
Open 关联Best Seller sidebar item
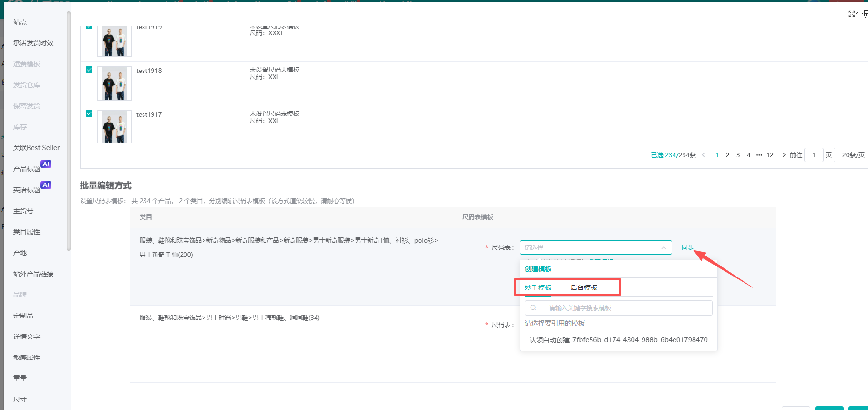(x=36, y=148)
